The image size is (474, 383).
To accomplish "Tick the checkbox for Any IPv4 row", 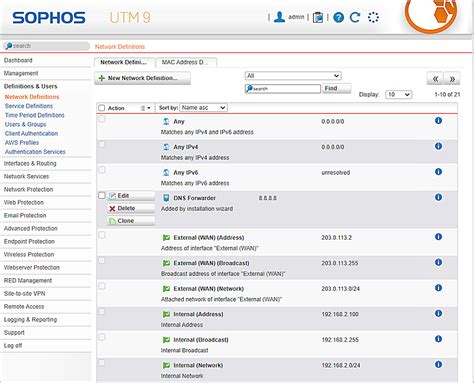I will (x=102, y=144).
